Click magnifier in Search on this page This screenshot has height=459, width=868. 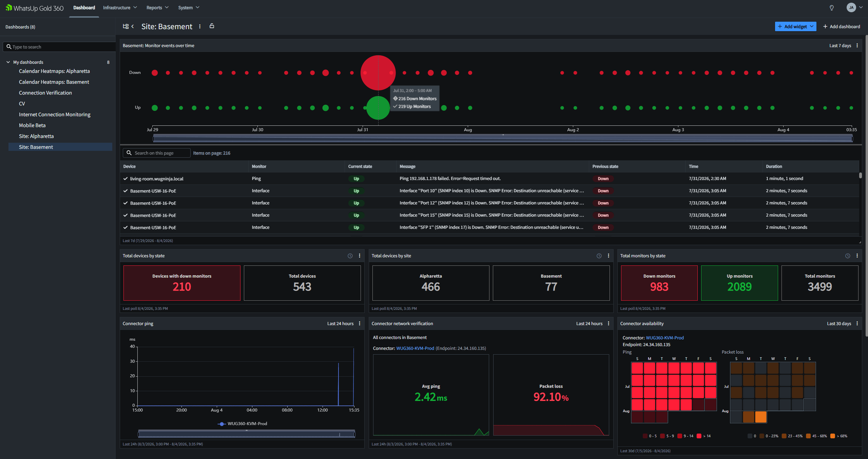[129, 153]
